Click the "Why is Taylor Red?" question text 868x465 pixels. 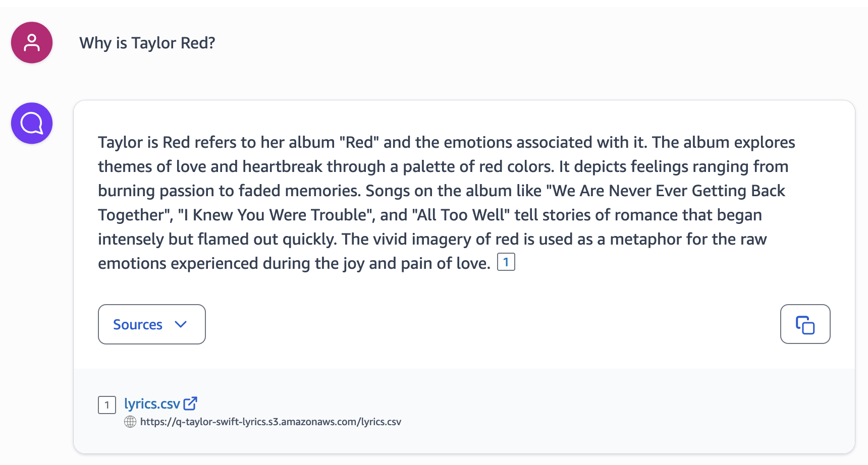point(147,43)
